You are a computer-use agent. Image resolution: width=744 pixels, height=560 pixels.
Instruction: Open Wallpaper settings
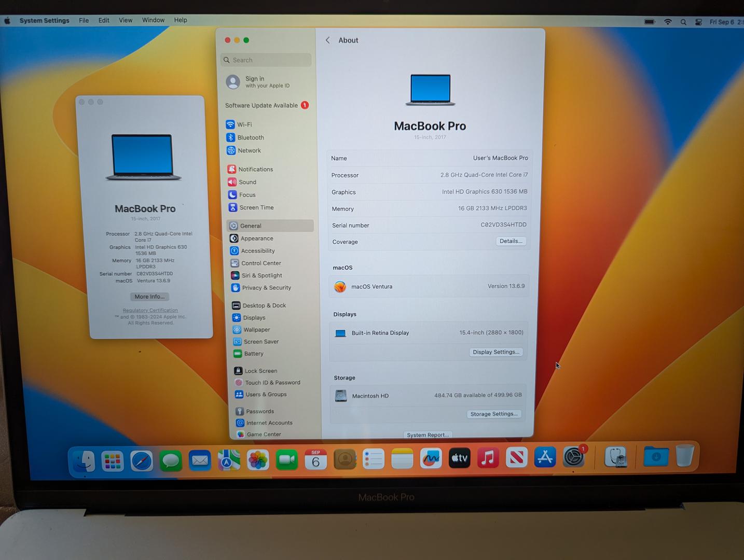pyautogui.click(x=251, y=330)
